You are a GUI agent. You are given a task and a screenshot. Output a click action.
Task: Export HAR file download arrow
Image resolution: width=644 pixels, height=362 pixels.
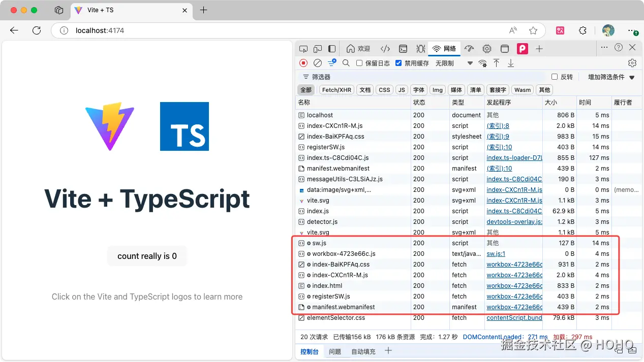point(511,63)
